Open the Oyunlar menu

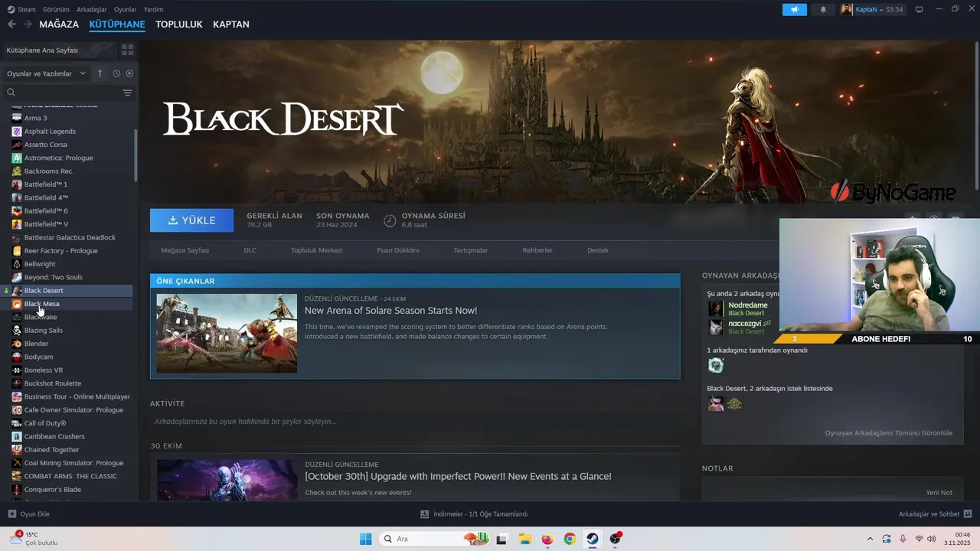coord(125,9)
